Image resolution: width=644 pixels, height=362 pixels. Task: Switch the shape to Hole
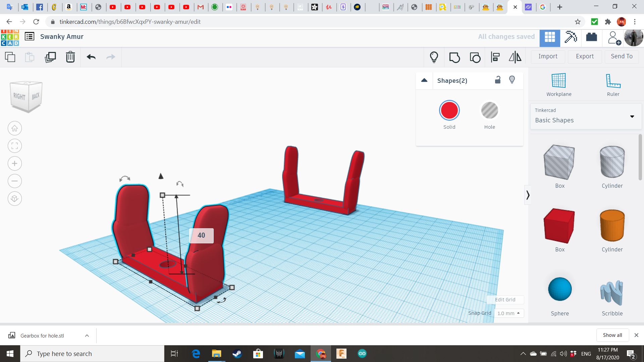[x=490, y=110]
